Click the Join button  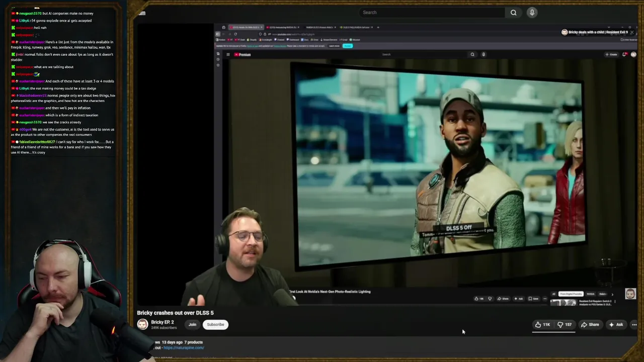pyautogui.click(x=192, y=324)
